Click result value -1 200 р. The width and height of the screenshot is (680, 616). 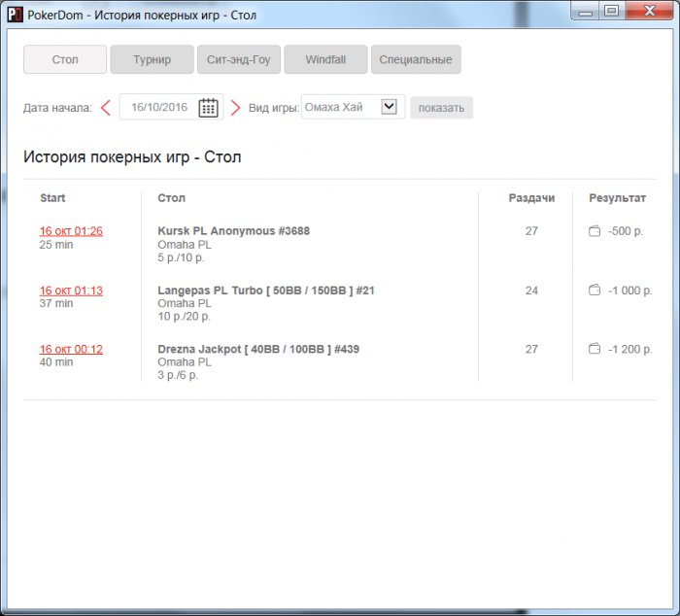(x=630, y=349)
